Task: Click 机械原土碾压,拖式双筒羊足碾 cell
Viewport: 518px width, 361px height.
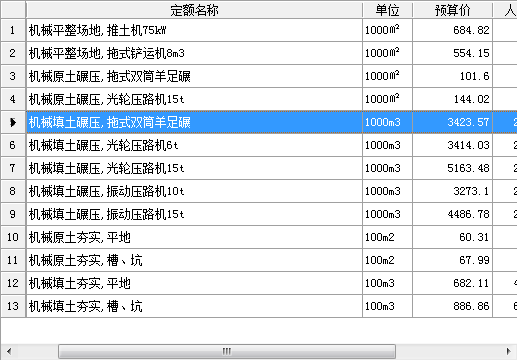Action: (x=194, y=76)
